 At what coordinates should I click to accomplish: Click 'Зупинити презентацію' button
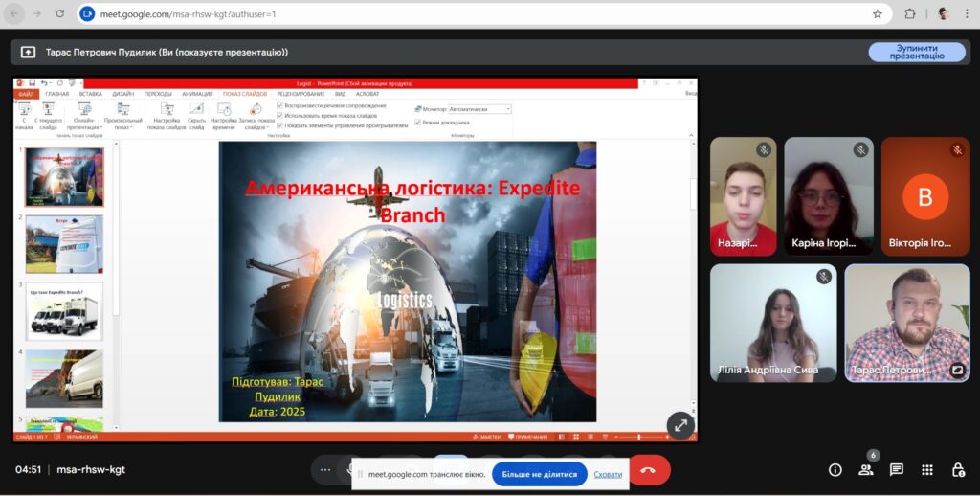tap(916, 52)
